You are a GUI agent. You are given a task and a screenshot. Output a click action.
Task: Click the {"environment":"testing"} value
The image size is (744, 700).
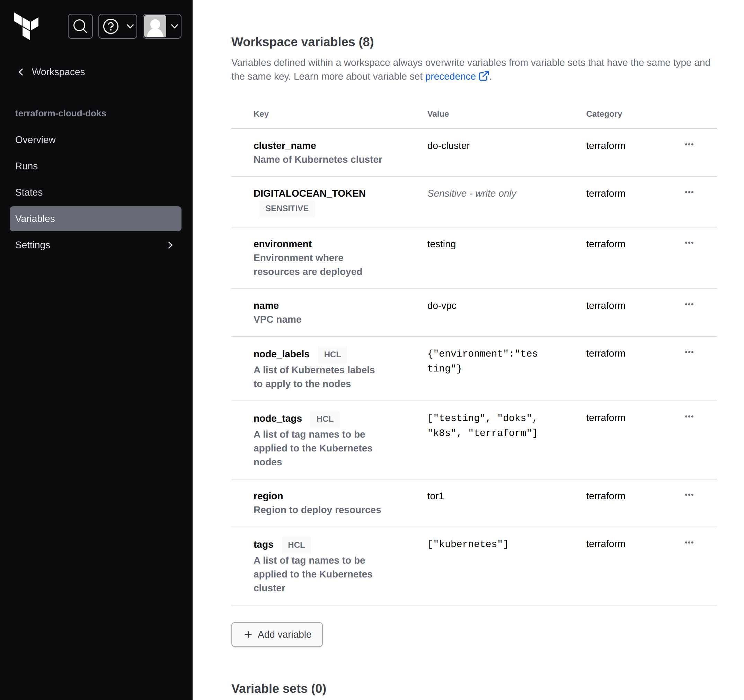click(x=482, y=361)
